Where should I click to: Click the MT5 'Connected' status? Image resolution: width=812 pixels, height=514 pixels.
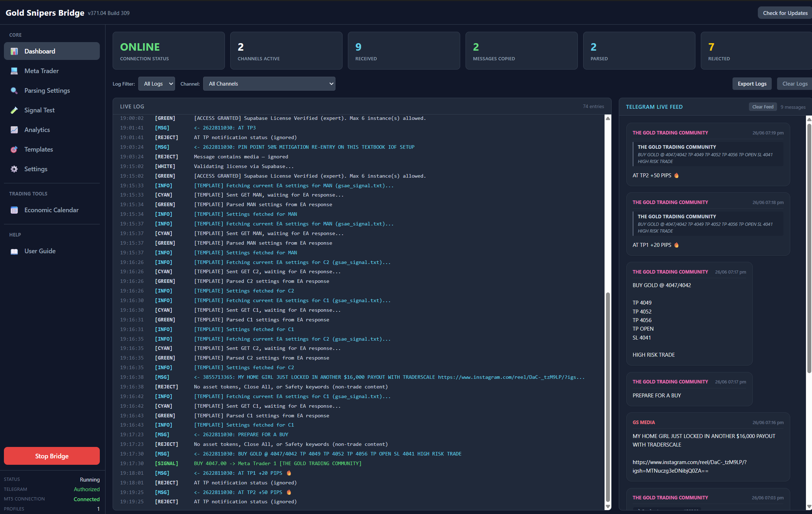point(87,499)
